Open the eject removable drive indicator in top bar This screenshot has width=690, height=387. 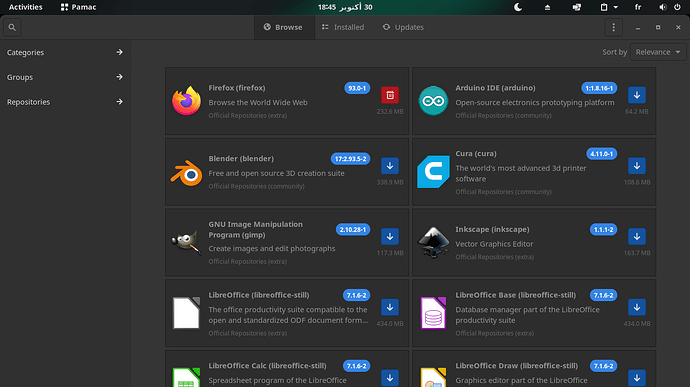(x=547, y=7)
